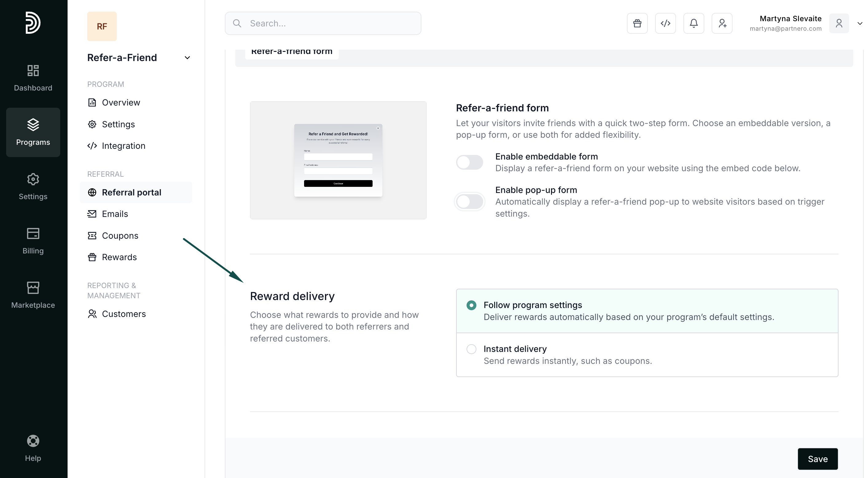Choose Follow program settings radio option
This screenshot has height=478, width=868.
(x=471, y=305)
